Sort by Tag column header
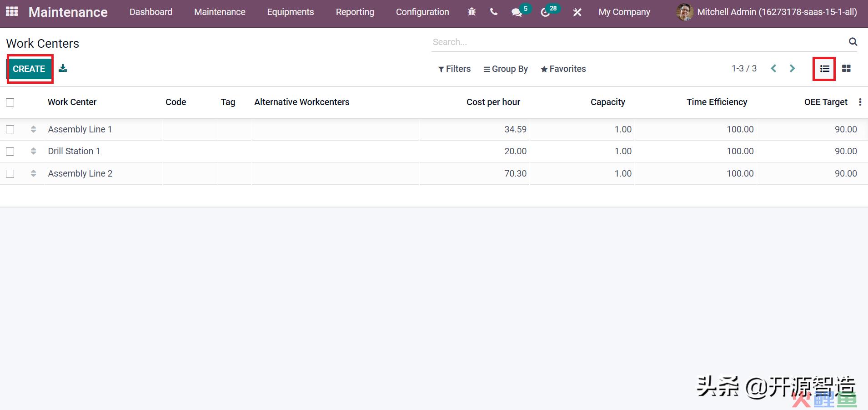The height and width of the screenshot is (410, 868). click(x=228, y=102)
